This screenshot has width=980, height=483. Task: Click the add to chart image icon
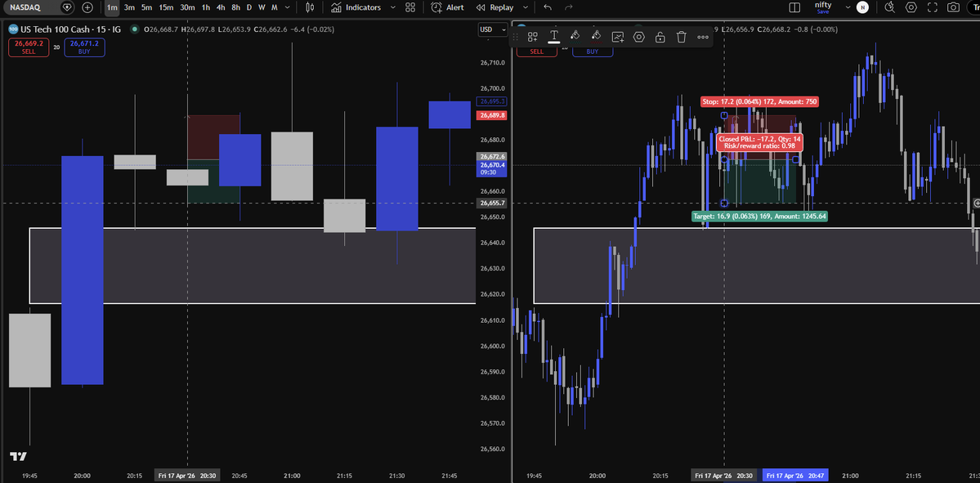pos(617,37)
